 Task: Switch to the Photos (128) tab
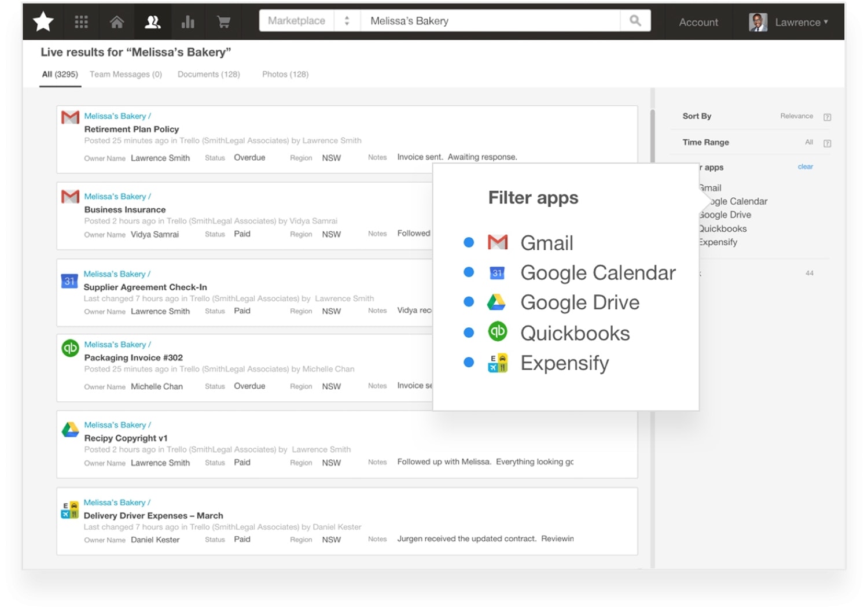(x=285, y=74)
